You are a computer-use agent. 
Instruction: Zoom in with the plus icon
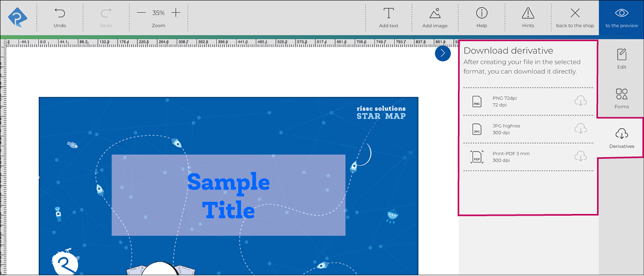coord(176,13)
